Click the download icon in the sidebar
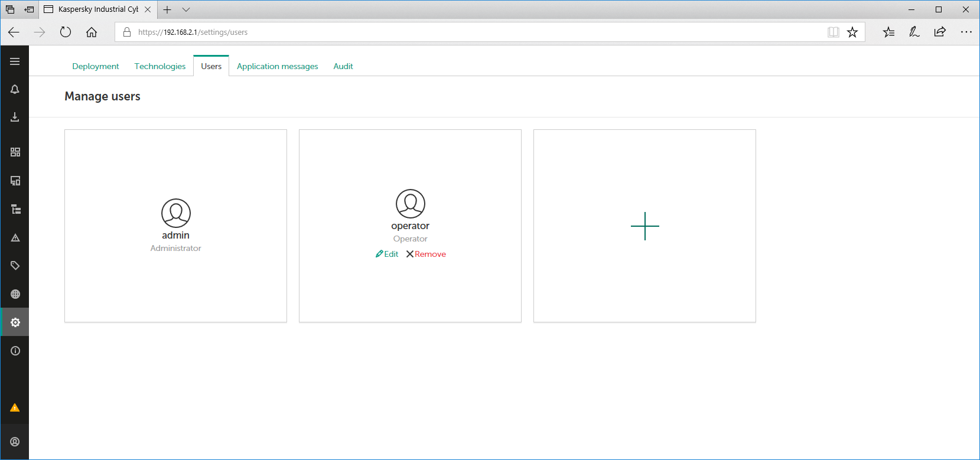This screenshot has width=980, height=460. (x=15, y=118)
